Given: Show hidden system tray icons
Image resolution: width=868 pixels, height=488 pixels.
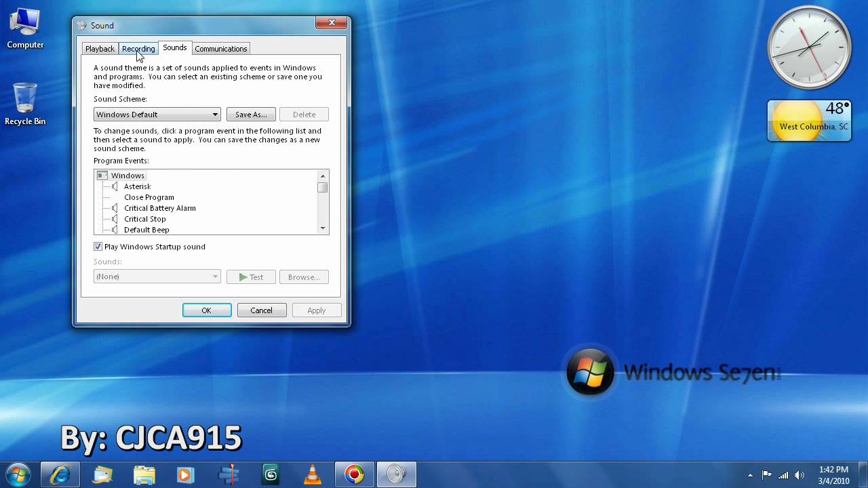Looking at the screenshot, I should [750, 475].
